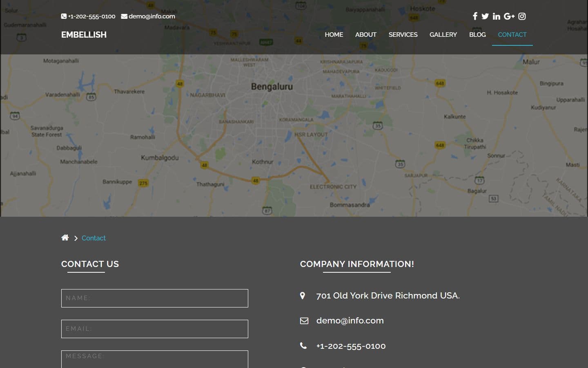
Task: Click the Bengaluru label on the map
Action: click(272, 87)
